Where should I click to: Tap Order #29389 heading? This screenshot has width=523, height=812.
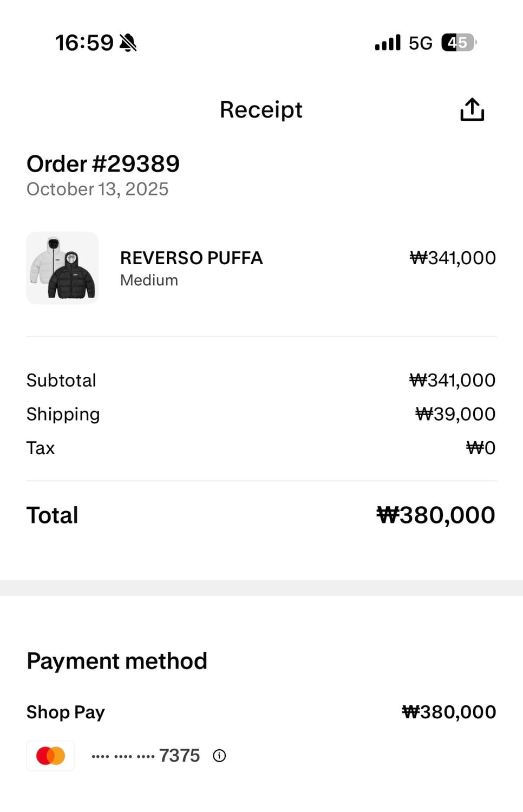[x=103, y=163]
